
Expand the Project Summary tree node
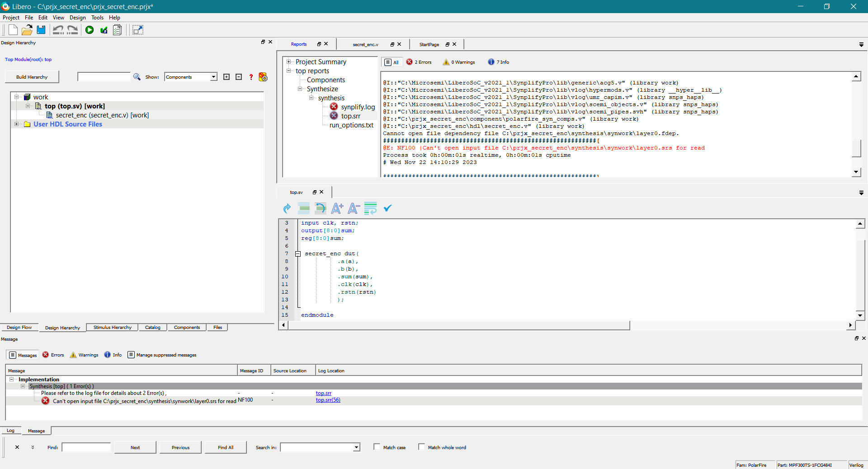pyautogui.click(x=289, y=61)
